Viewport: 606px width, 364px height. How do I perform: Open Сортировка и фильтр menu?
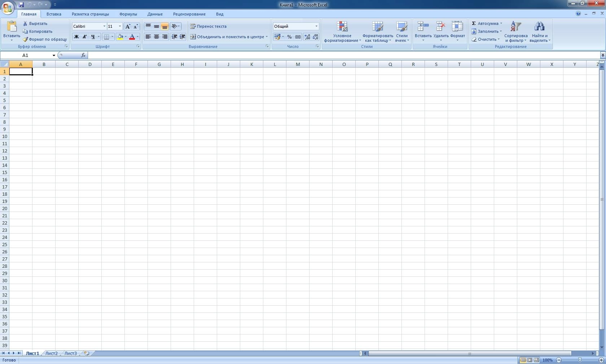[516, 32]
